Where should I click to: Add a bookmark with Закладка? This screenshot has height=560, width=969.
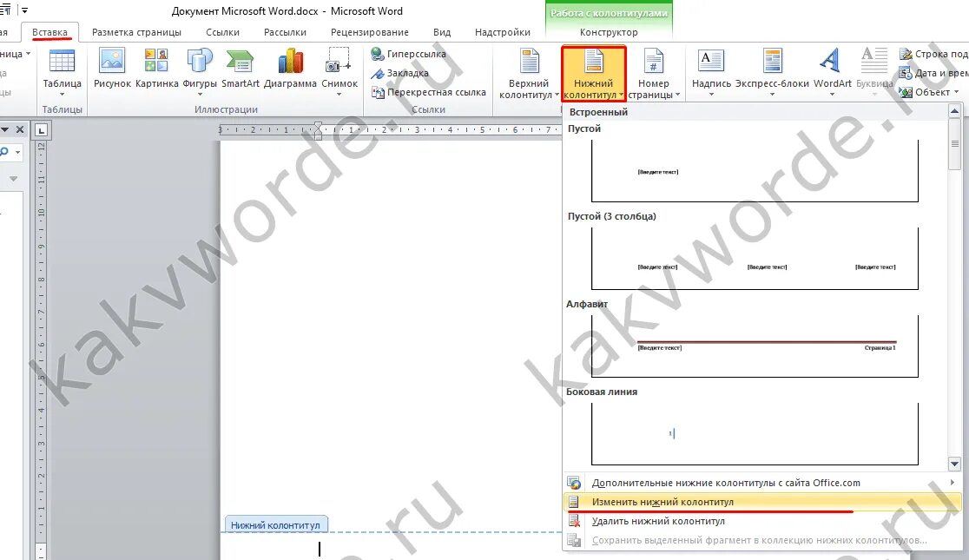[x=399, y=74]
